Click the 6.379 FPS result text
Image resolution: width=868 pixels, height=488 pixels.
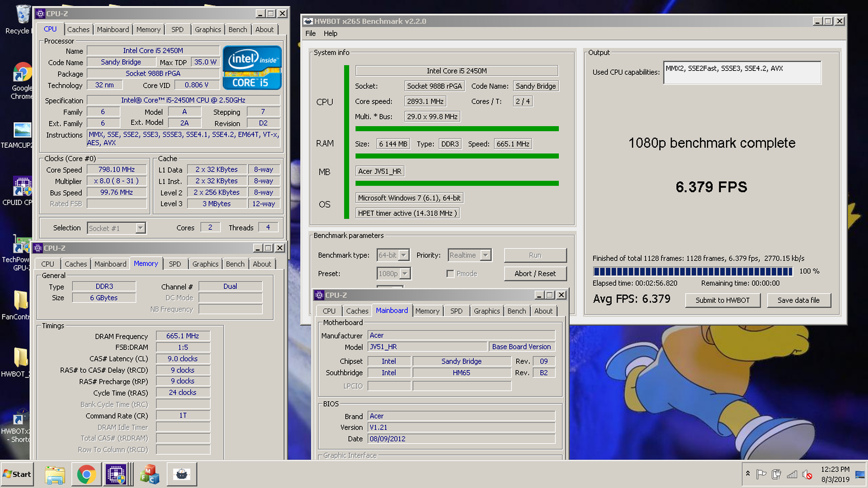pos(712,187)
